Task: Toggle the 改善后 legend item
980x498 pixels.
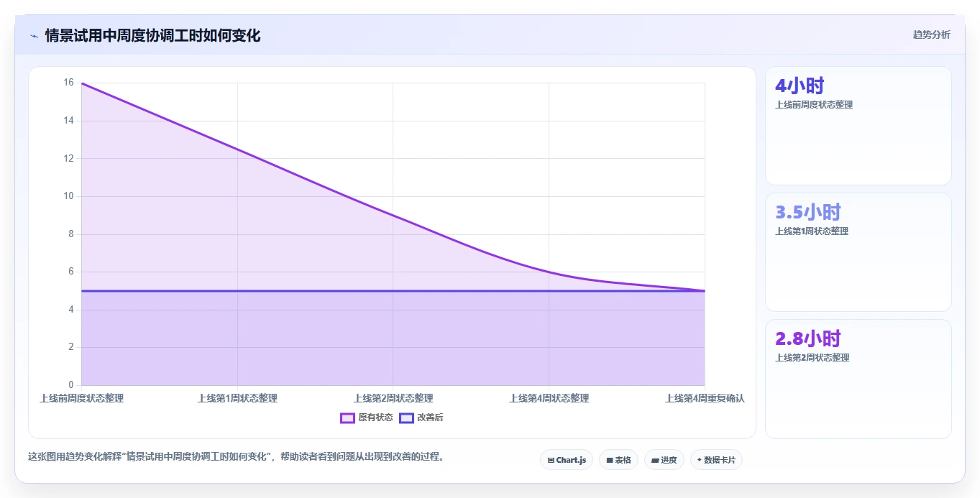Action: tap(421, 418)
